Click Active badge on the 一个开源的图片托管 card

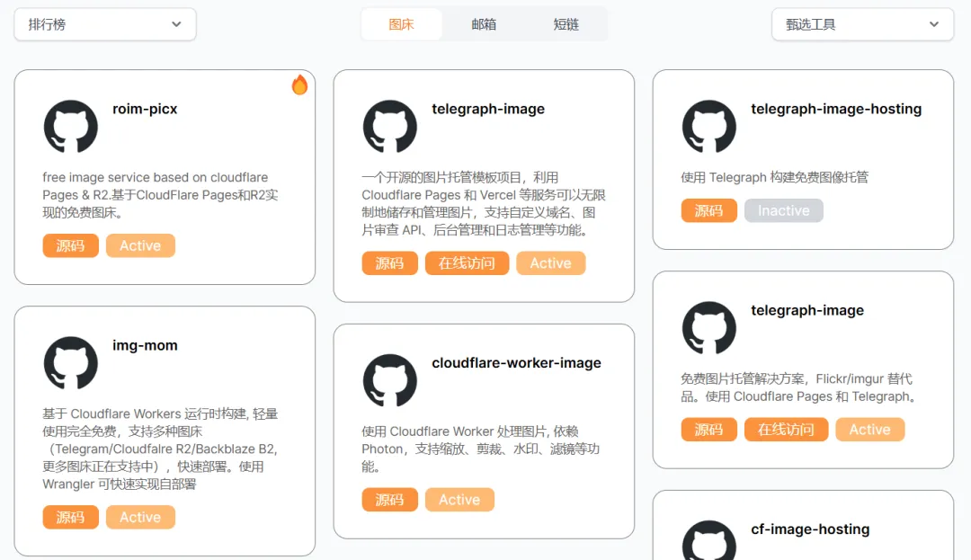(x=551, y=263)
